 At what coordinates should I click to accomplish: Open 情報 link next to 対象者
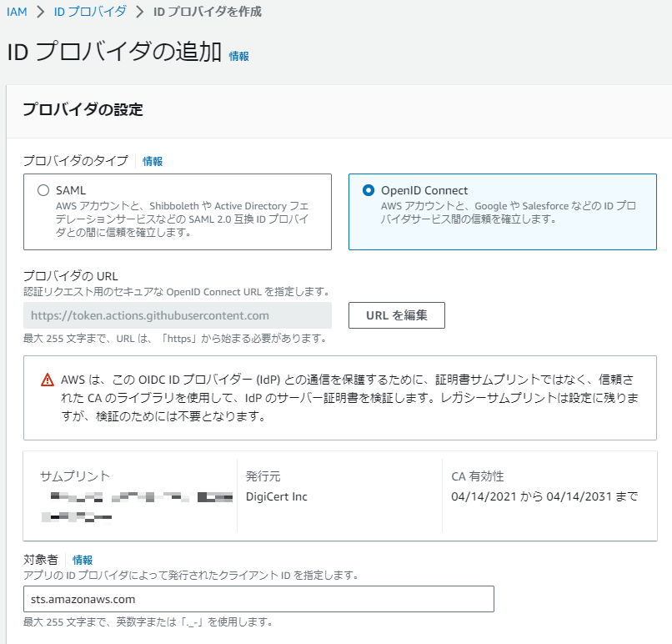83,560
